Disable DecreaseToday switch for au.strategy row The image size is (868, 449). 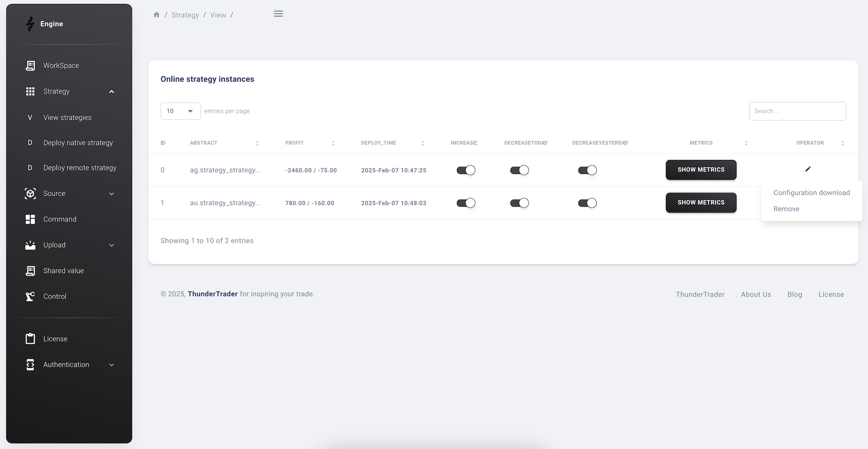pos(519,203)
